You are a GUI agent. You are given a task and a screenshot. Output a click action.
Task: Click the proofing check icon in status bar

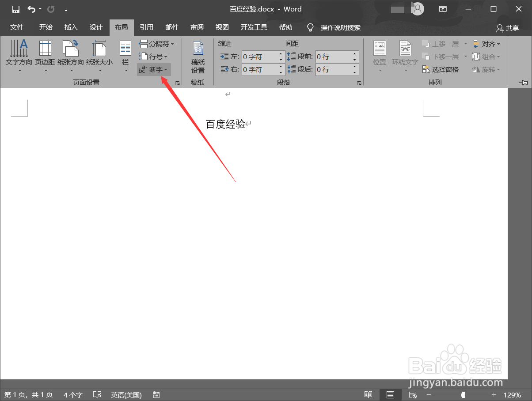click(x=97, y=395)
